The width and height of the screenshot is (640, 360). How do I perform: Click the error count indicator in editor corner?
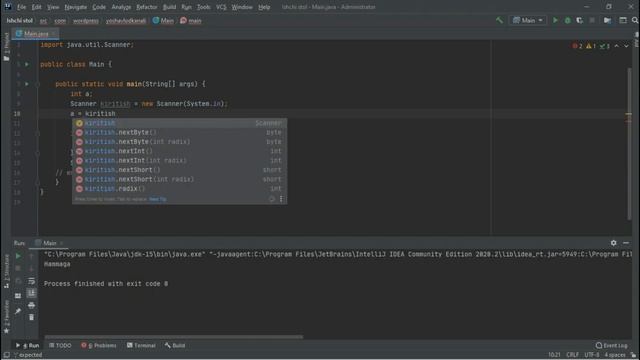pos(578,46)
